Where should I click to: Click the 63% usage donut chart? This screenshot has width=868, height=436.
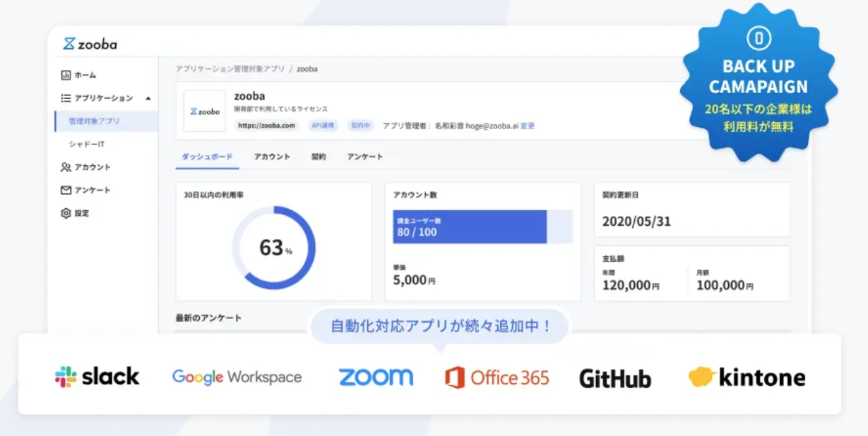[273, 248]
